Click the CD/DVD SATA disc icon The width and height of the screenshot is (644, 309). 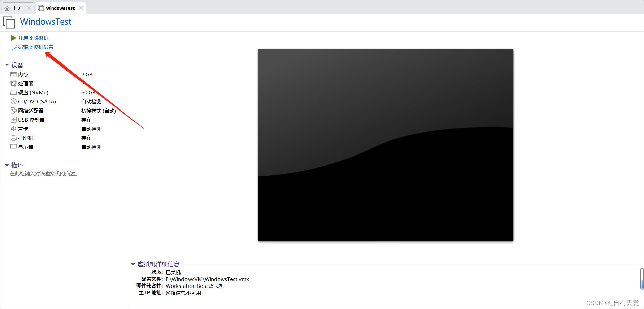pos(14,101)
